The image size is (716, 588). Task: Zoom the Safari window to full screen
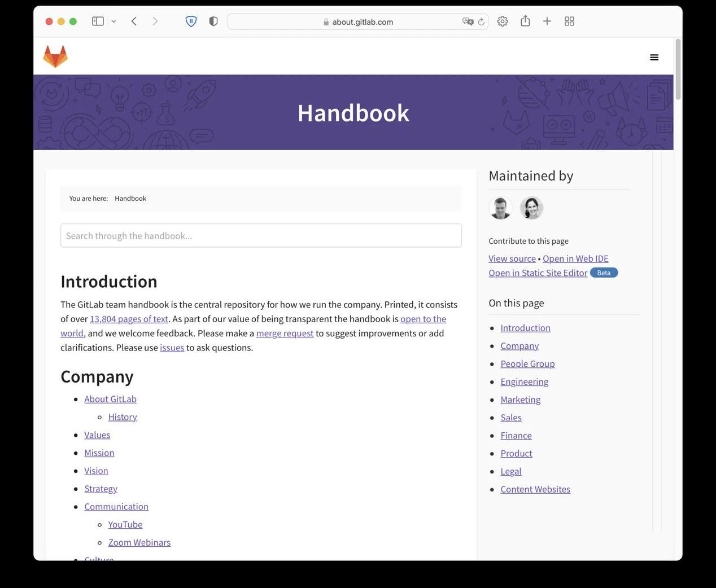tap(73, 21)
